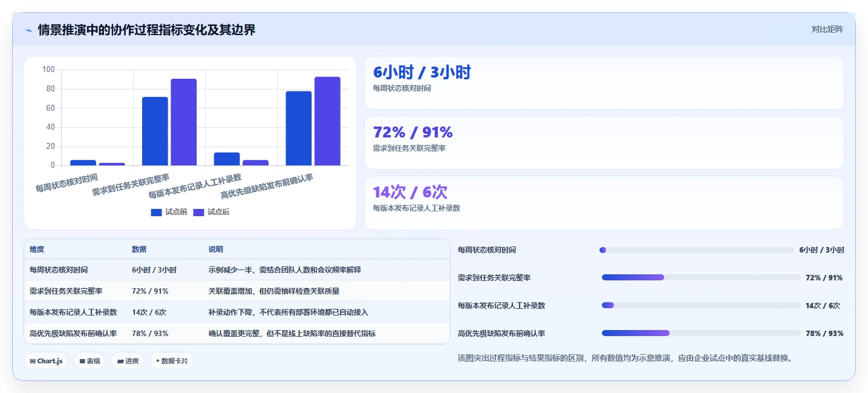Click the table cell 14次 / 6次
The width and height of the screenshot is (868, 393).
pyautogui.click(x=149, y=312)
